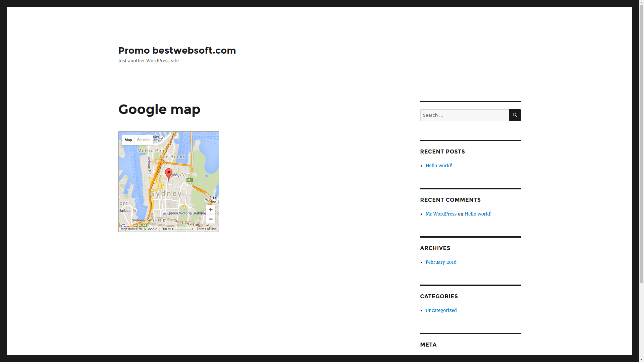Click Bridge St label on map

click(x=178, y=175)
